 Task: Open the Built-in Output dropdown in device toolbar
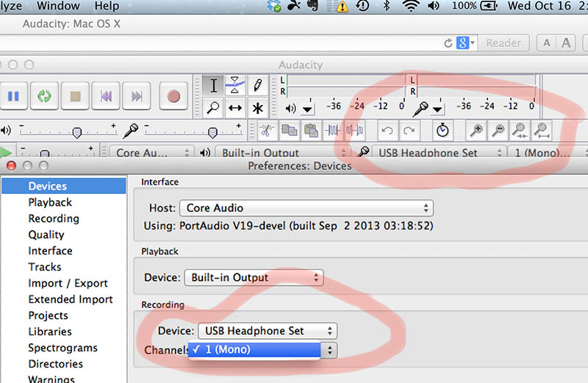pos(282,152)
